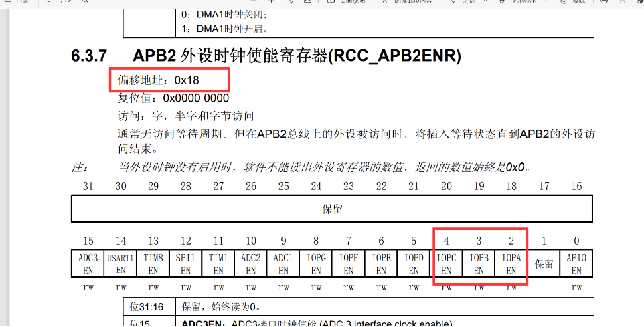The height and width of the screenshot is (327, 644).
Task: Click the line 1：DMA1时钟开启
Action: [x=225, y=29]
